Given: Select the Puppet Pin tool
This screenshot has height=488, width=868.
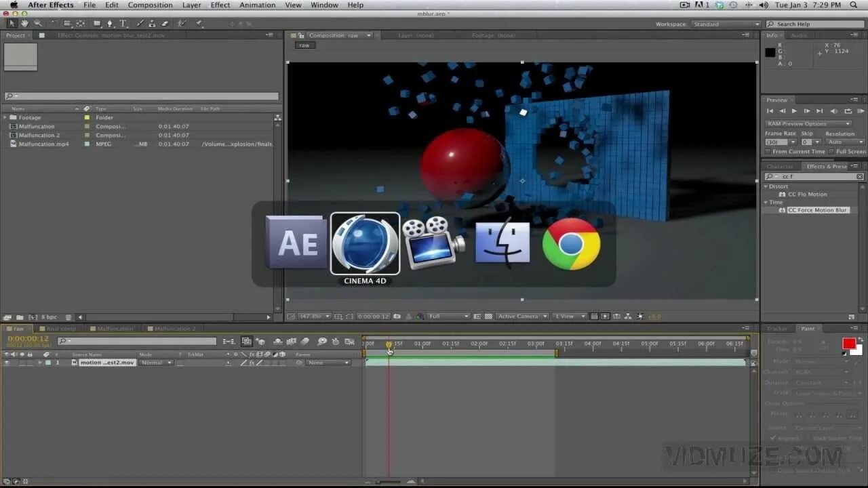Looking at the screenshot, I should pyautogui.click(x=199, y=24).
